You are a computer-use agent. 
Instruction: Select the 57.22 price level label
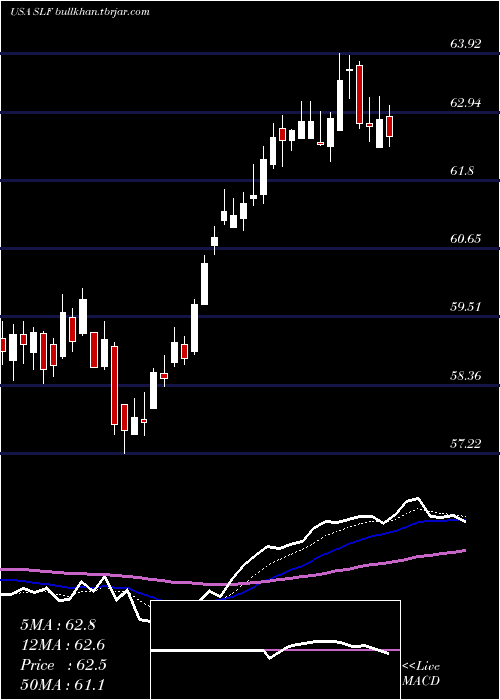(466, 443)
